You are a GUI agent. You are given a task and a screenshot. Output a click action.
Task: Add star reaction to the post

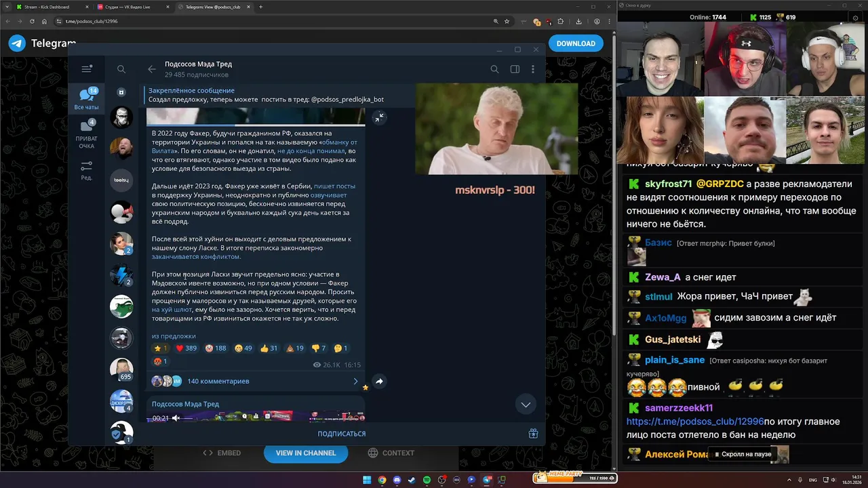[x=161, y=348]
